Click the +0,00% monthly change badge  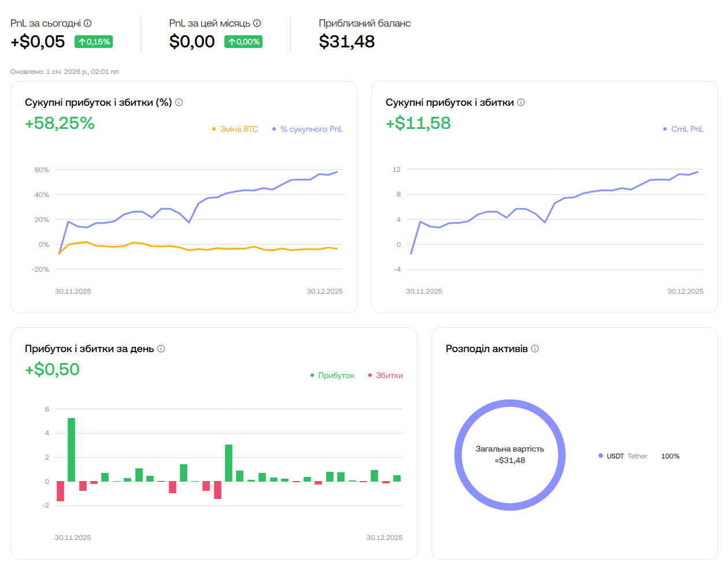[x=243, y=42]
